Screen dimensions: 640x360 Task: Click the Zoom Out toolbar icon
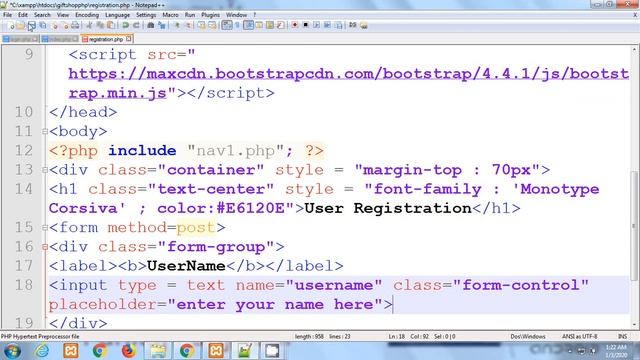[188, 25]
